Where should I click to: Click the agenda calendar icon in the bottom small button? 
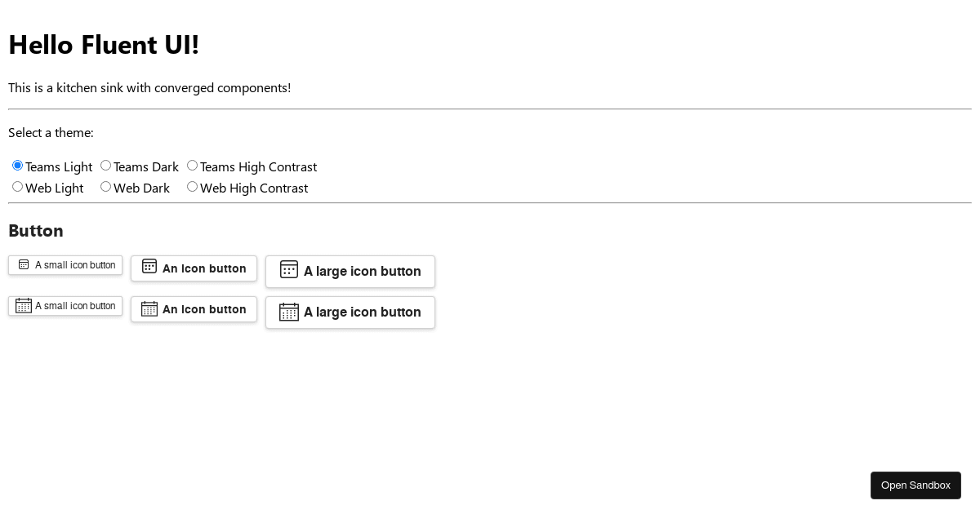(x=24, y=305)
